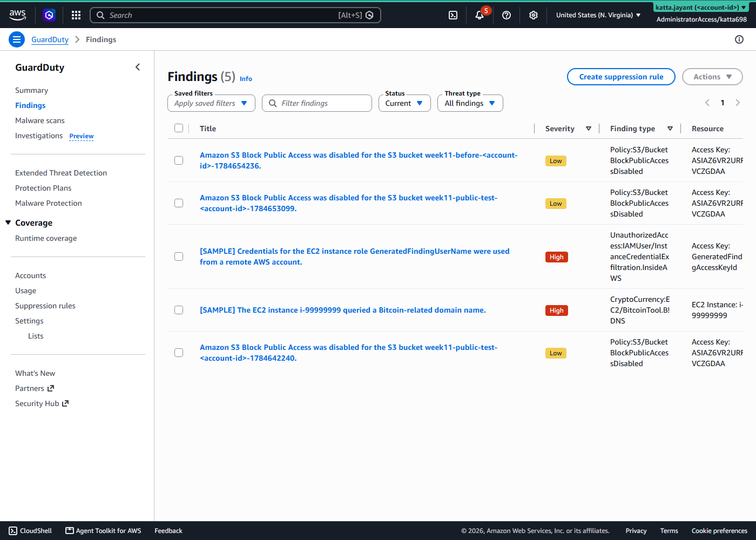Open the katta.jayant account menu
756x540 pixels.
(701, 8)
